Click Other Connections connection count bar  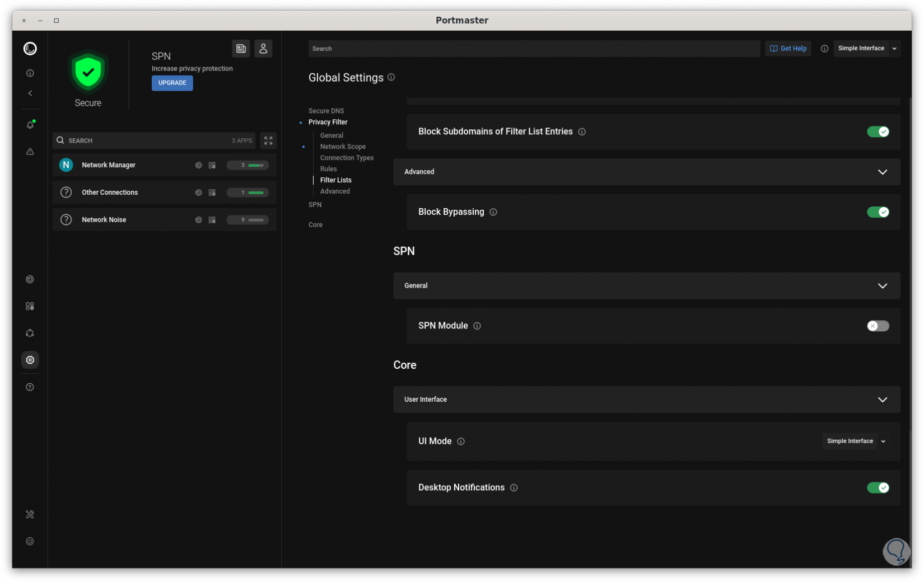point(248,193)
